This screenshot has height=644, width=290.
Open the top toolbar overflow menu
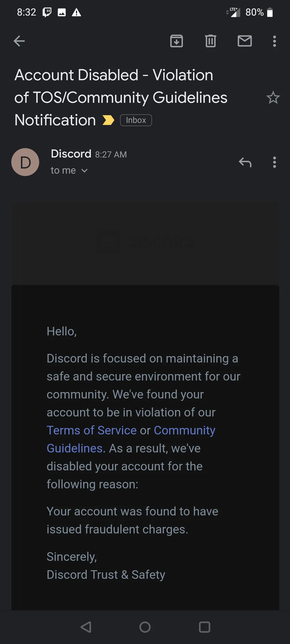coord(275,41)
